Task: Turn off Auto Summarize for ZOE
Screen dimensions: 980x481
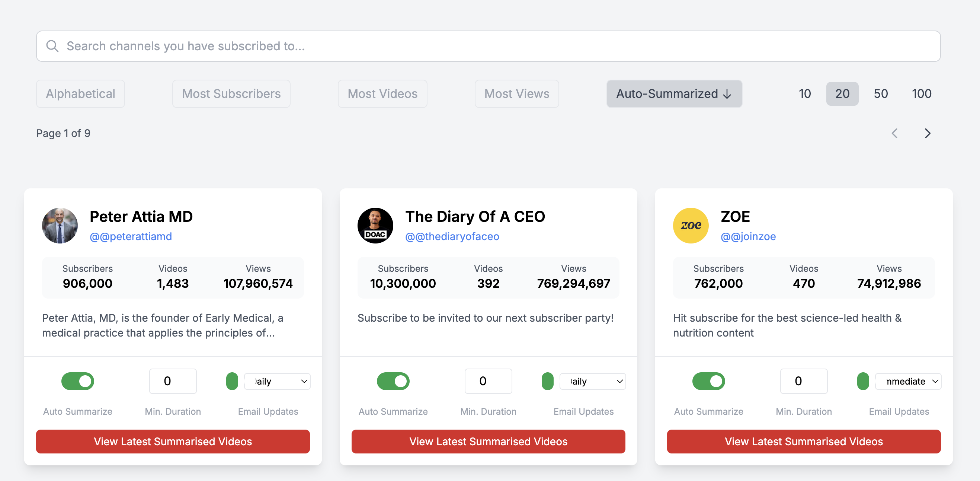Action: tap(708, 381)
